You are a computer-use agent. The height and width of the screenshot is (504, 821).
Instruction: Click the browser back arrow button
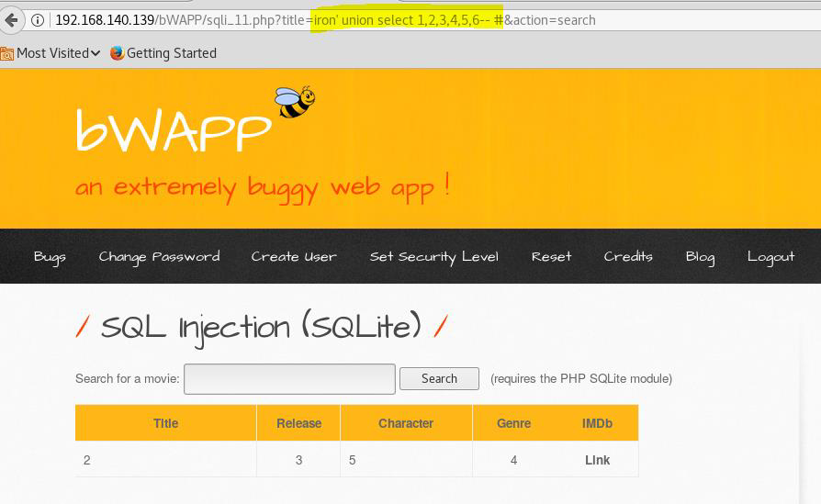pyautogui.click(x=10, y=20)
